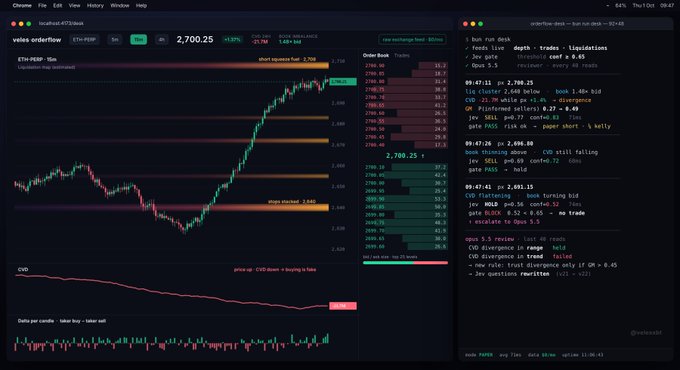Image resolution: width=680 pixels, height=370 pixels.
Task: Click the 'gate BLOCK' line in terminal
Action: 526,213
